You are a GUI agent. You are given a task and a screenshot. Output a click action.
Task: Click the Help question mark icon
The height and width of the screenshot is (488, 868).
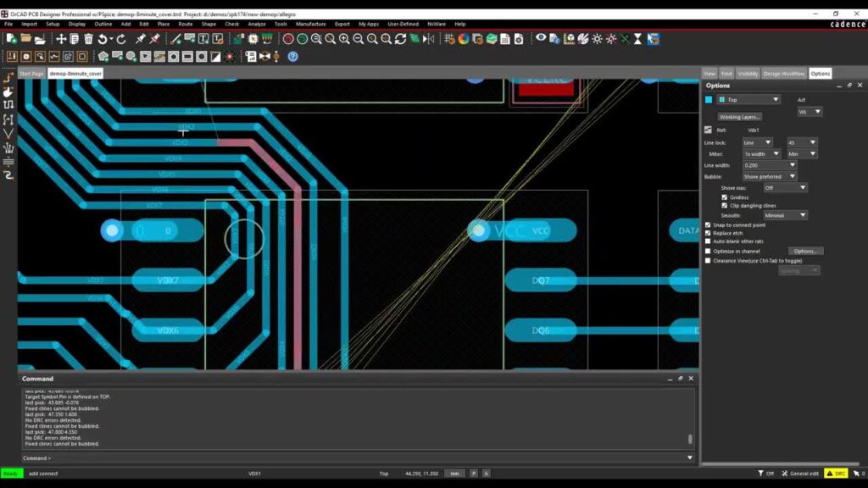(x=292, y=56)
